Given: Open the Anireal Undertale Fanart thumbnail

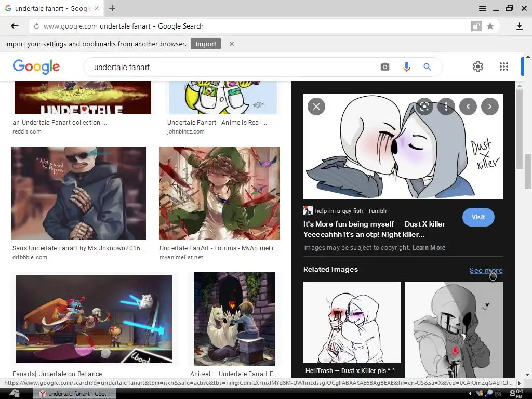Looking at the screenshot, I should 234,318.
